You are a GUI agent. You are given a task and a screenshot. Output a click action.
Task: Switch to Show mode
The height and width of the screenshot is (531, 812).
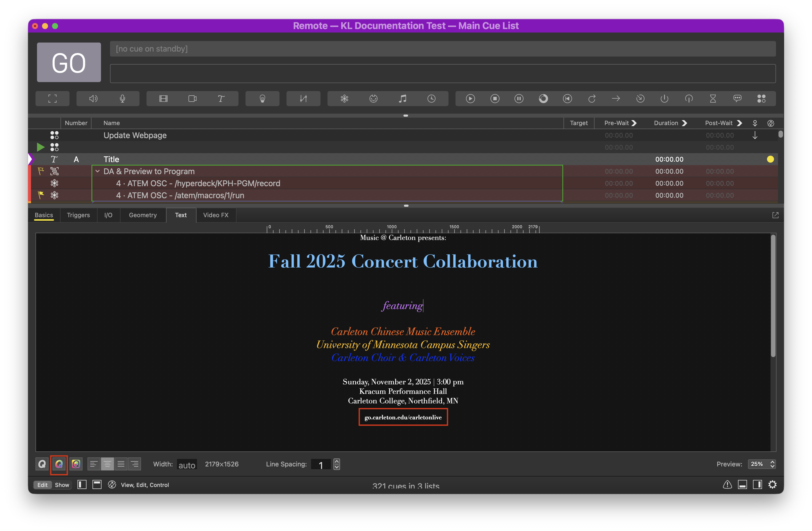62,485
